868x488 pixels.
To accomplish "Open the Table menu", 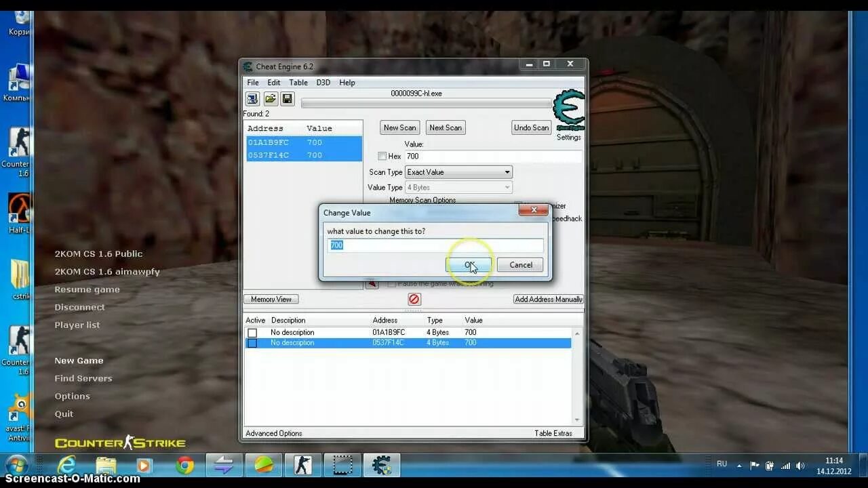I will pos(298,83).
